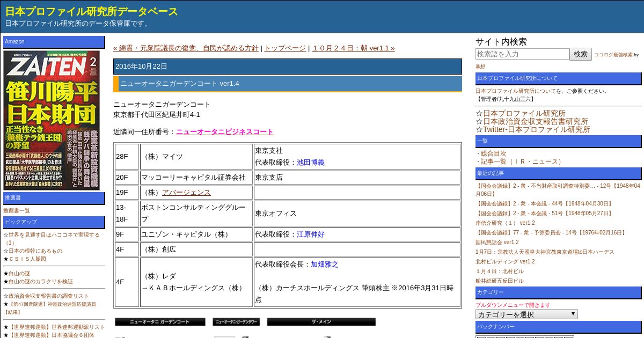The width and height of the screenshot is (644, 338).
Task: Open the カテゴリーを選択 dropdown
Action: 526,314
